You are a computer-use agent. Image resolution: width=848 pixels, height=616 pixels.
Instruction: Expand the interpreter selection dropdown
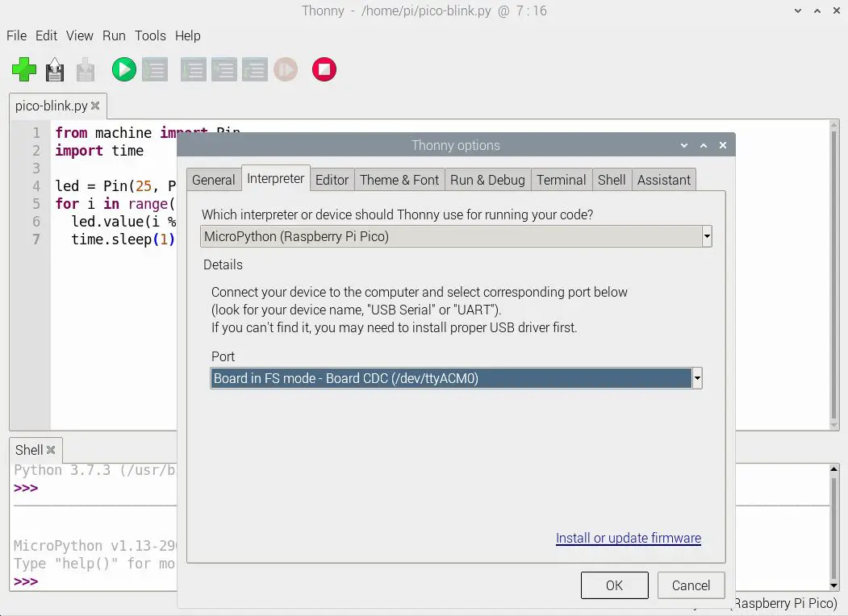[x=707, y=236]
